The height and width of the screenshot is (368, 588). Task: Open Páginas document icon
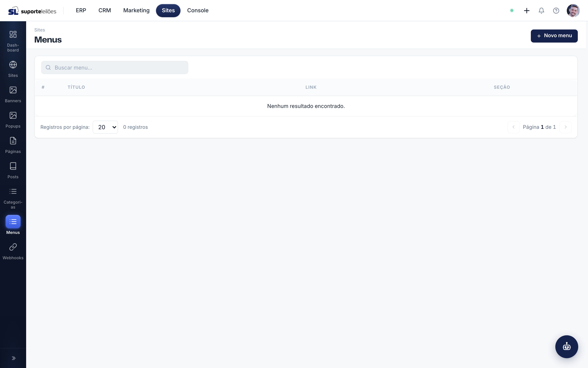point(13,141)
